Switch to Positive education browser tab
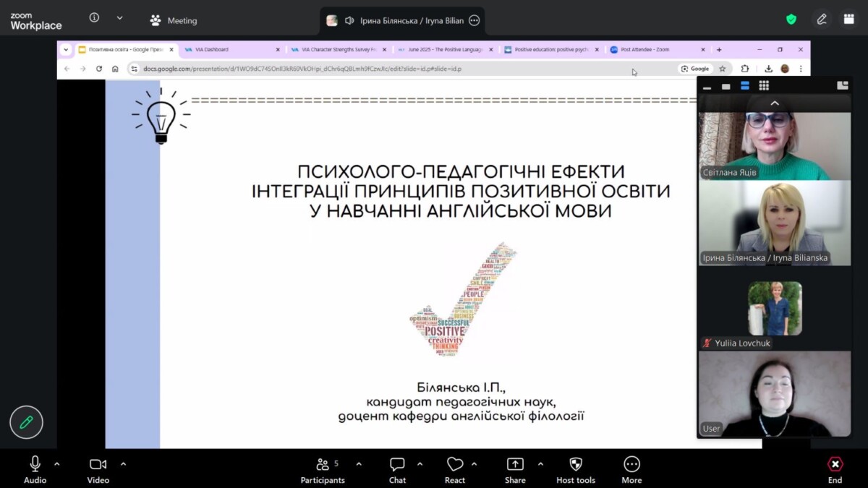 click(x=550, y=50)
